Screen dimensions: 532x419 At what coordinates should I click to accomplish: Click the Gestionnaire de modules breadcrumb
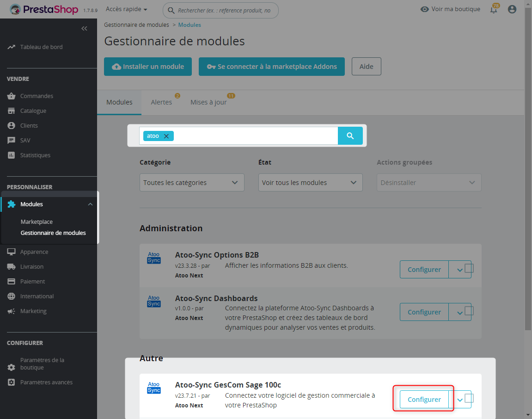tap(136, 25)
